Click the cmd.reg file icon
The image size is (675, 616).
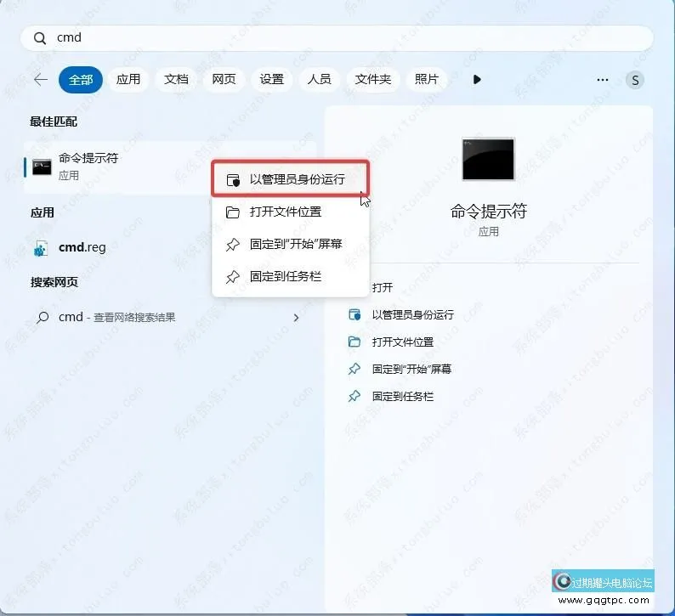41,248
